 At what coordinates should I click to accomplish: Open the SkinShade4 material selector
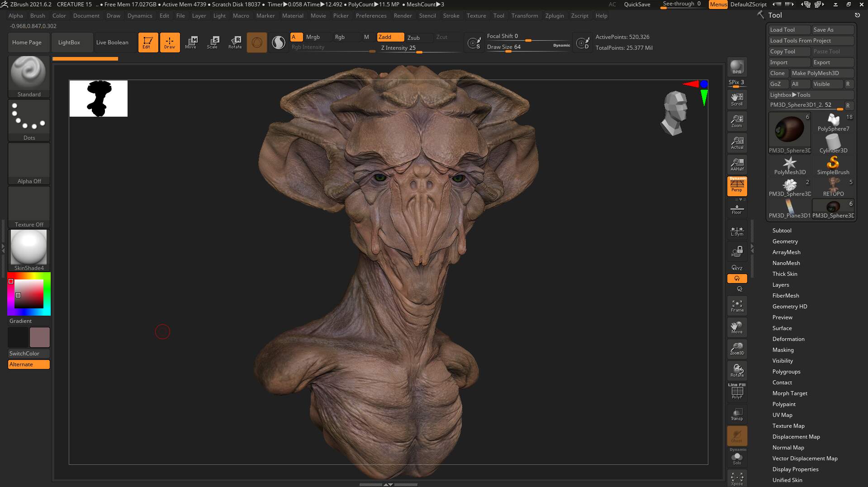point(29,250)
